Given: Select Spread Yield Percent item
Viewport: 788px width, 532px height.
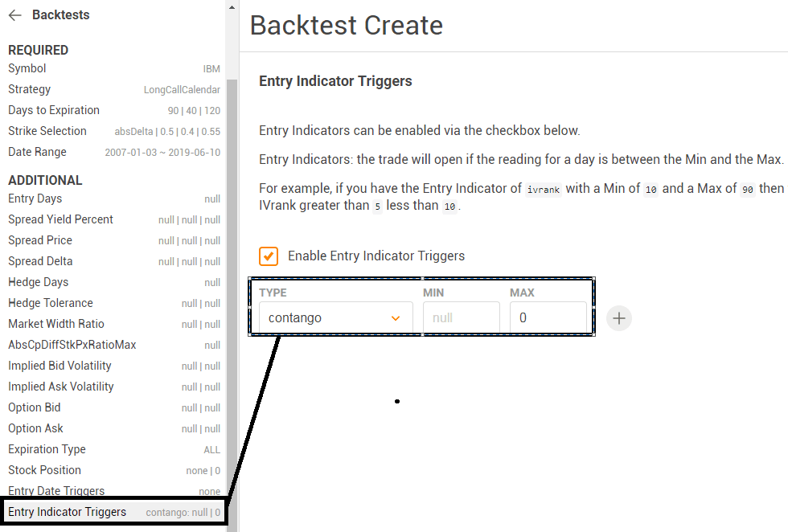Looking at the screenshot, I should pos(114,219).
